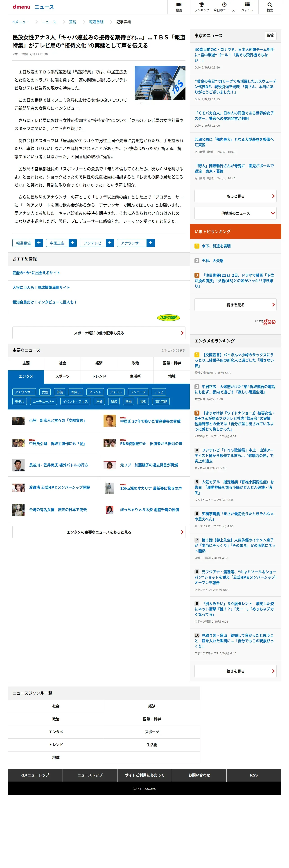
Task: Click dメニュートップ footer link
Action: click(x=35, y=775)
